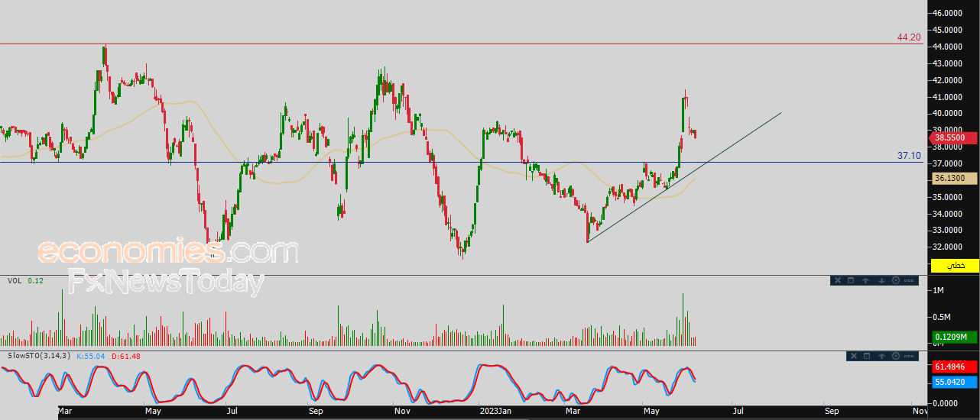Select the VOL indicator label
This screenshot has width=980, height=420.
pyautogui.click(x=15, y=281)
